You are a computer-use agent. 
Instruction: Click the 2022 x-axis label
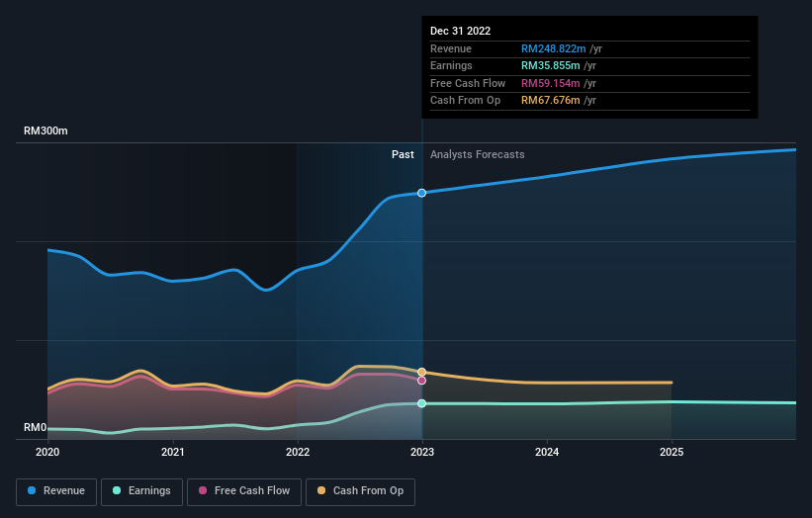point(298,453)
